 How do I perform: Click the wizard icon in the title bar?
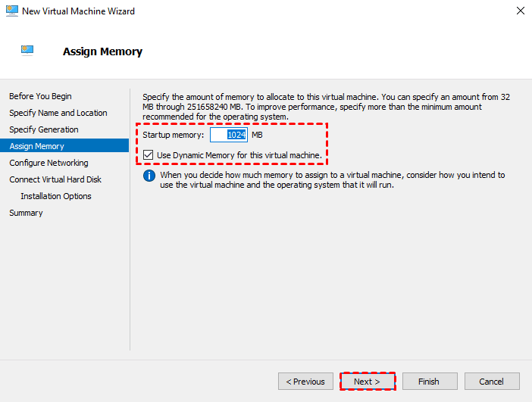click(x=12, y=11)
